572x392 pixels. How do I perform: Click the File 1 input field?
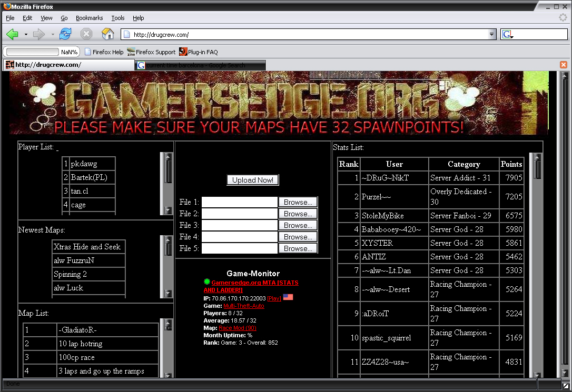240,202
